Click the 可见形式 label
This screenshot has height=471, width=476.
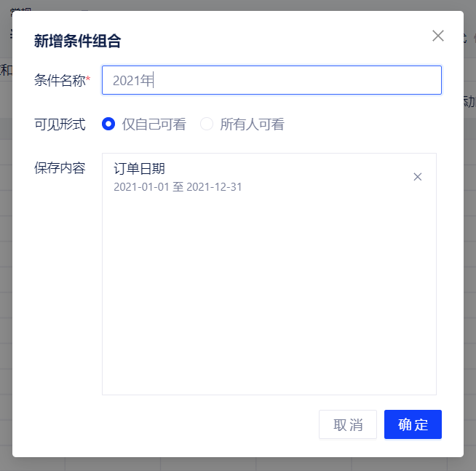(60, 124)
